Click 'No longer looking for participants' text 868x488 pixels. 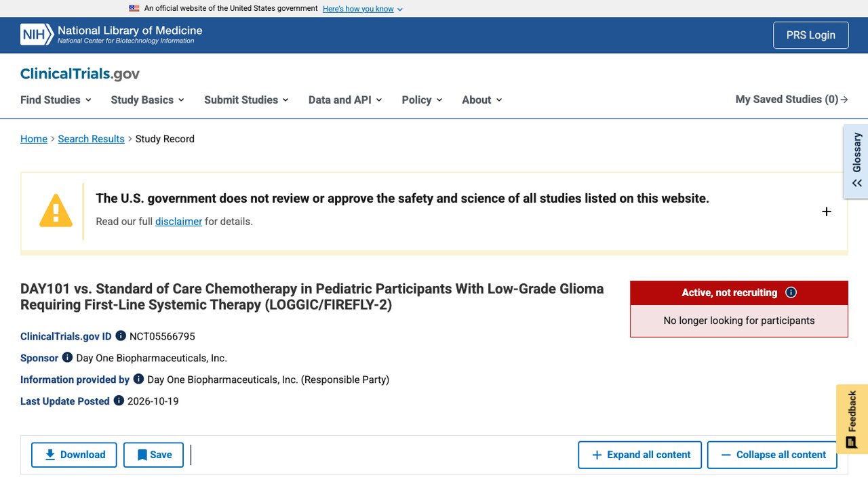pyautogui.click(x=739, y=321)
